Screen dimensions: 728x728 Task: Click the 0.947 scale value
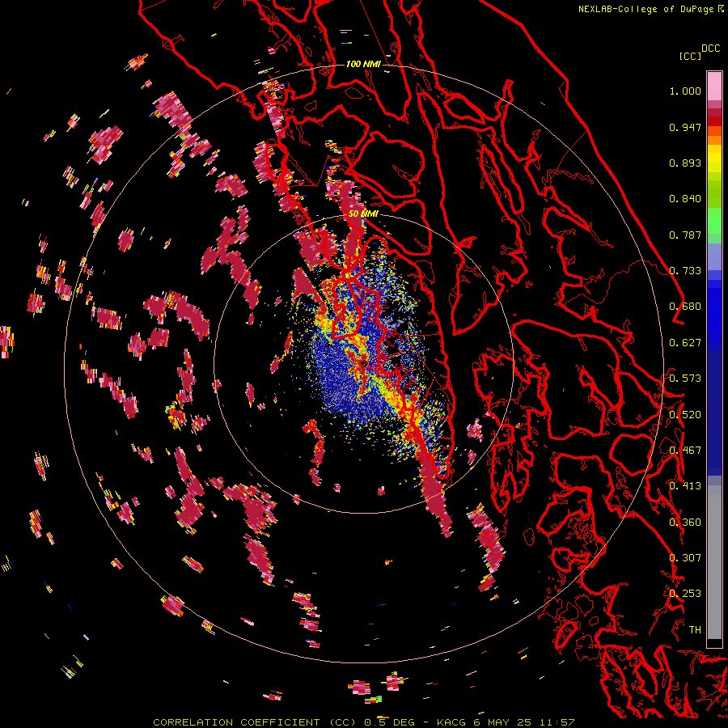click(x=685, y=127)
